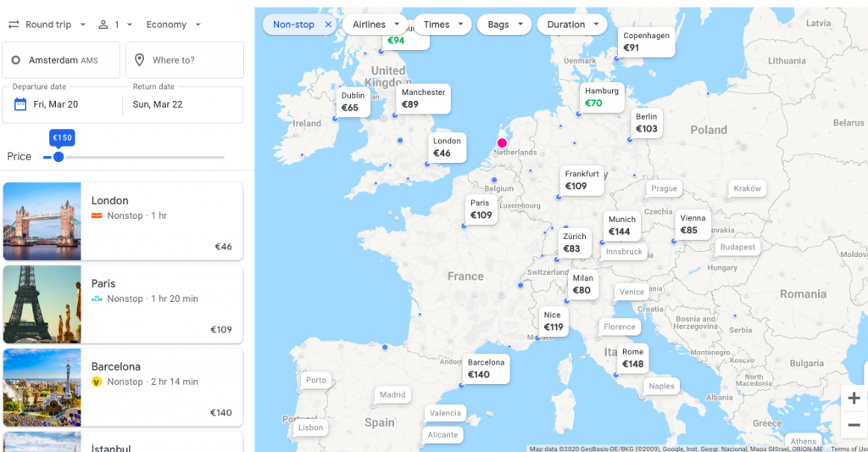The width and height of the screenshot is (868, 452).
Task: Select the Paris €109 map label
Action: 481,209
